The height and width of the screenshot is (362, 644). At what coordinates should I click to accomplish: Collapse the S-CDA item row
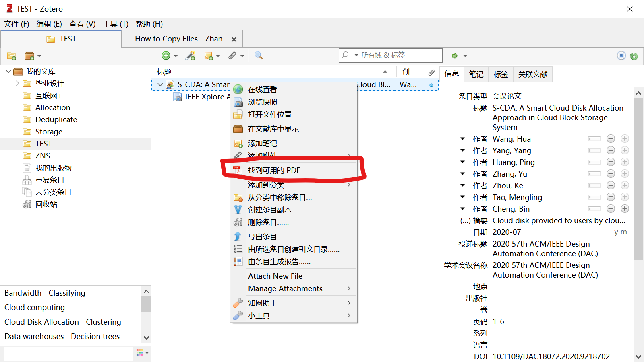pyautogui.click(x=160, y=84)
